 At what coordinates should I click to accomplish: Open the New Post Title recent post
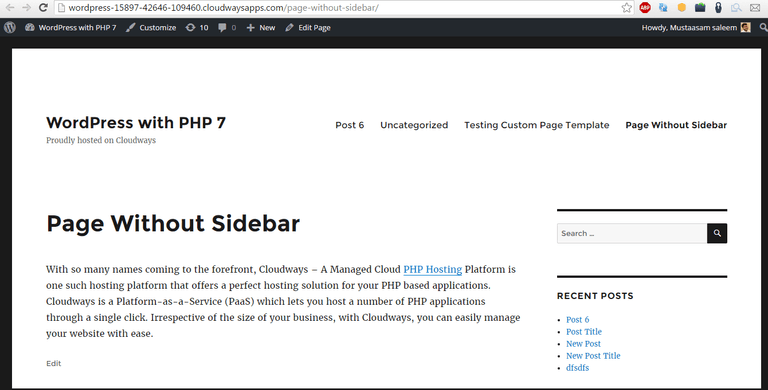(593, 356)
